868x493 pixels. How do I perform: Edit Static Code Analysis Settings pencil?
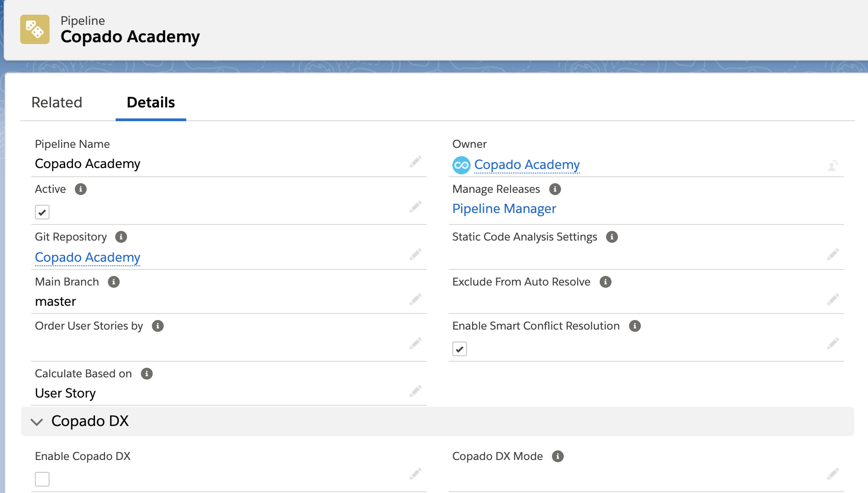point(833,254)
